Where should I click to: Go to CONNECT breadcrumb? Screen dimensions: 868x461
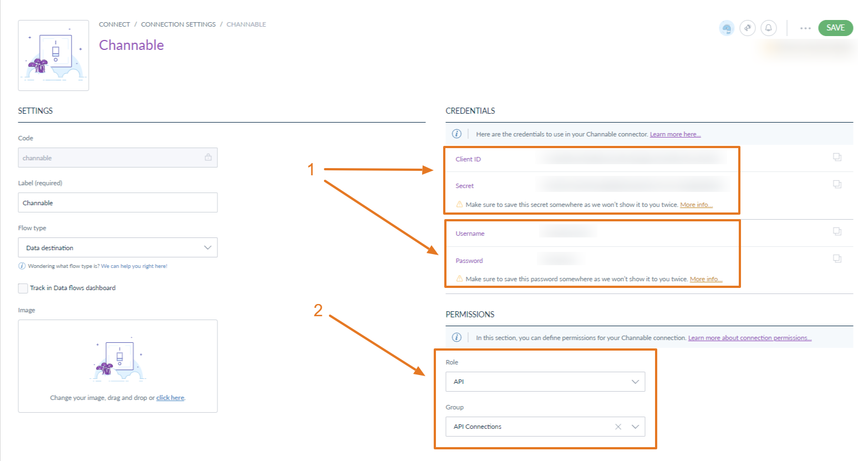[114, 24]
